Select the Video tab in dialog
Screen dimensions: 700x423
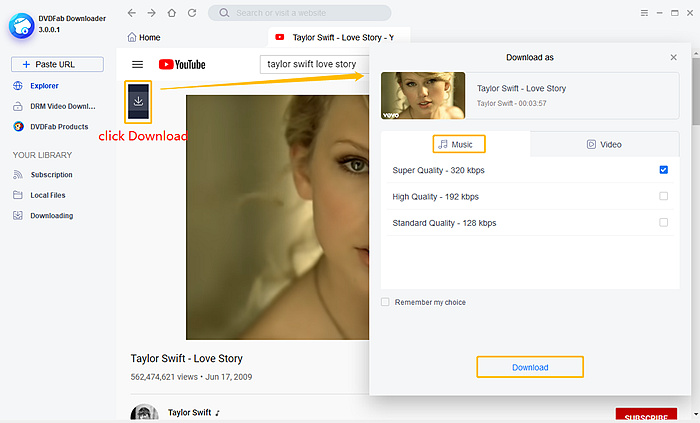pos(604,144)
